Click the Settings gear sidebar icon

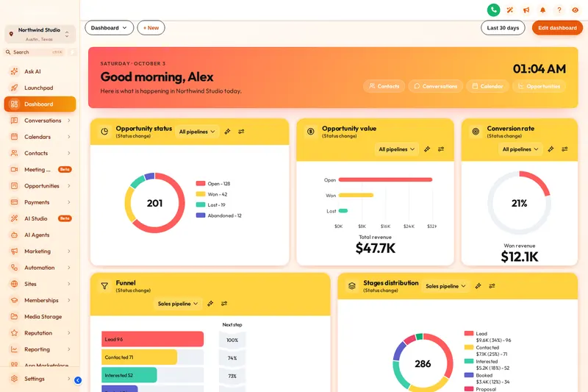14,379
